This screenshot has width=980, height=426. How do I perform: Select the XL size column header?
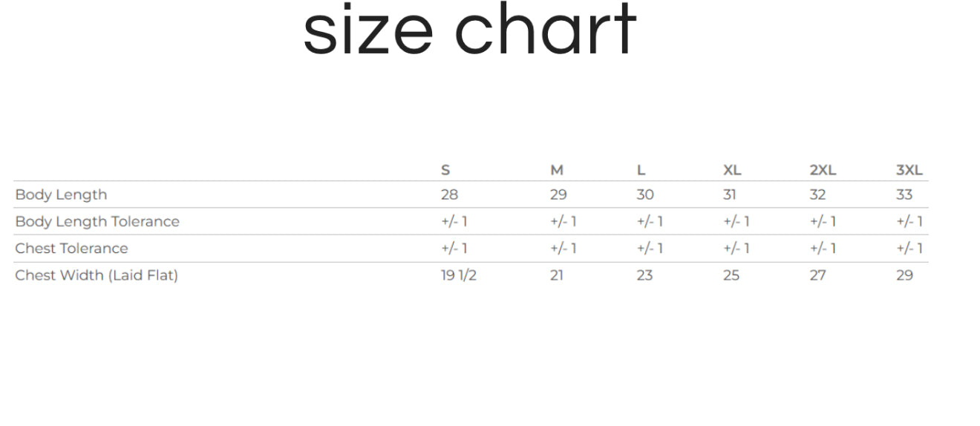tap(732, 170)
